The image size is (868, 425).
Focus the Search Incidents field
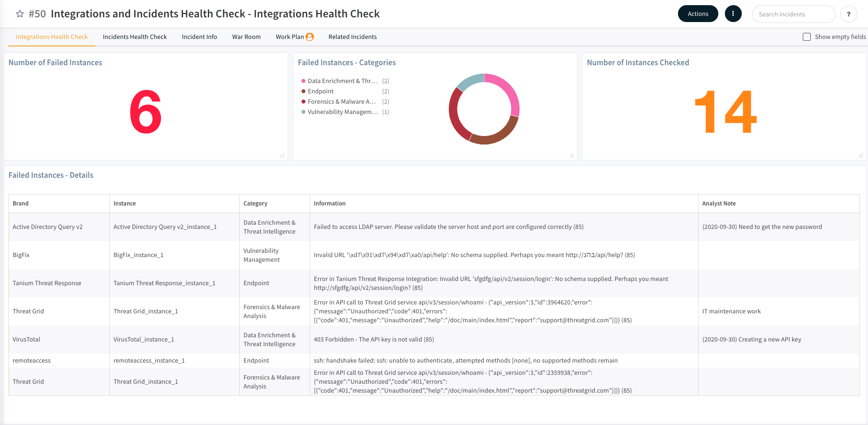coord(793,14)
